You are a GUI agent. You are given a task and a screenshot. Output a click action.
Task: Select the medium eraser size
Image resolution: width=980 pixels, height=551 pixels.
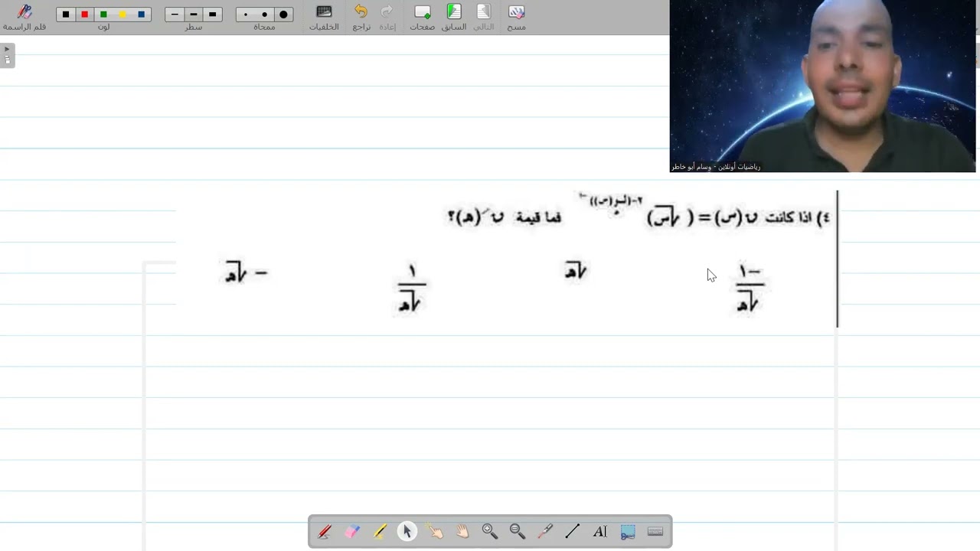[265, 15]
